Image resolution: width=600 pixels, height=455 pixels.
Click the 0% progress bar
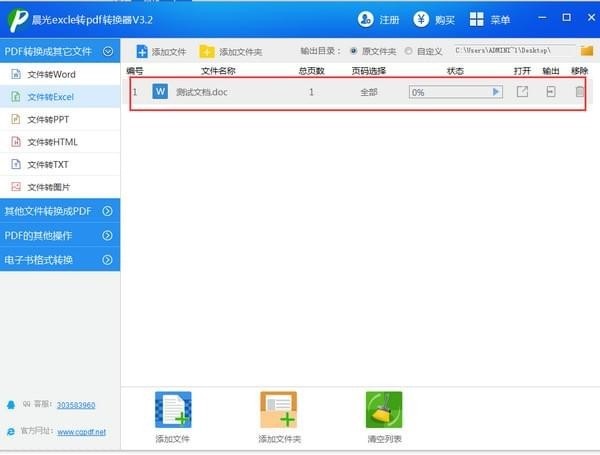pos(456,92)
